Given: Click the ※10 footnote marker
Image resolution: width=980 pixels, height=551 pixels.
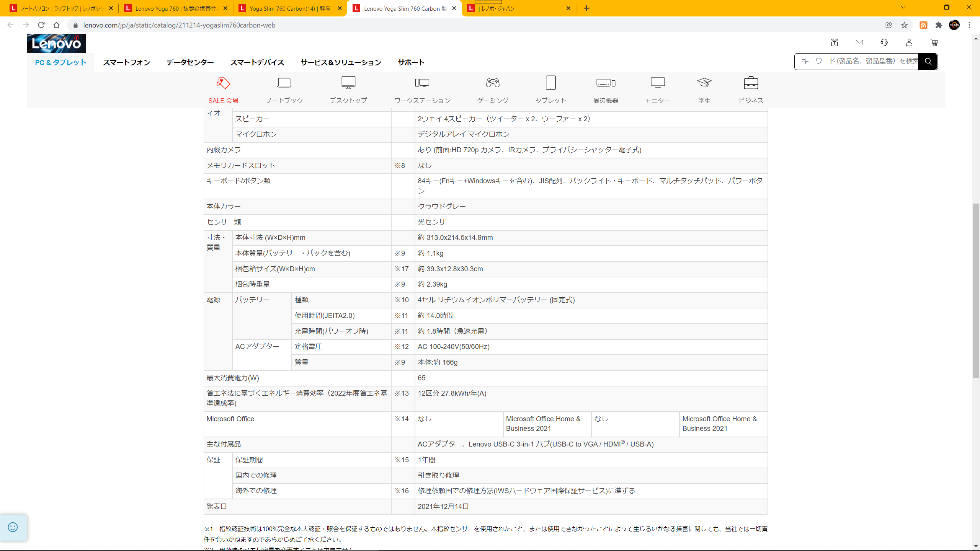Looking at the screenshot, I should pos(402,300).
